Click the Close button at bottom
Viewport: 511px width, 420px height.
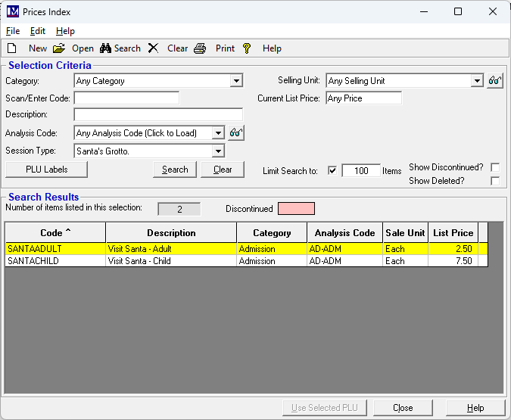click(x=403, y=408)
